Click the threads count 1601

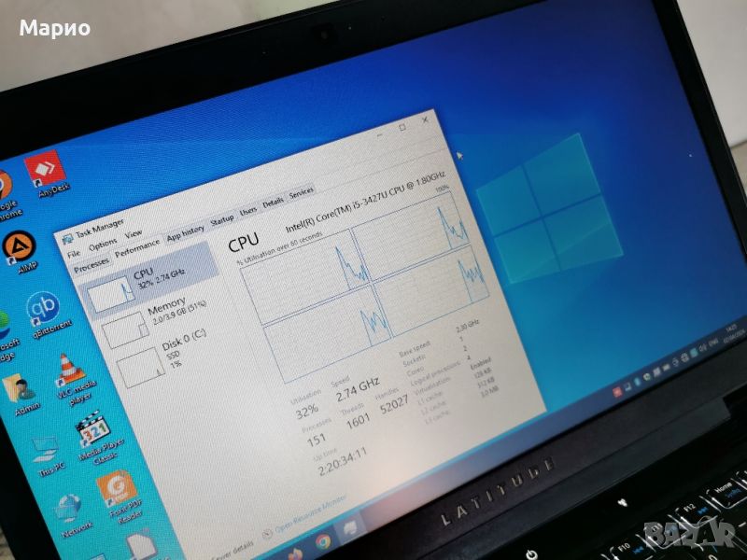pos(358,420)
